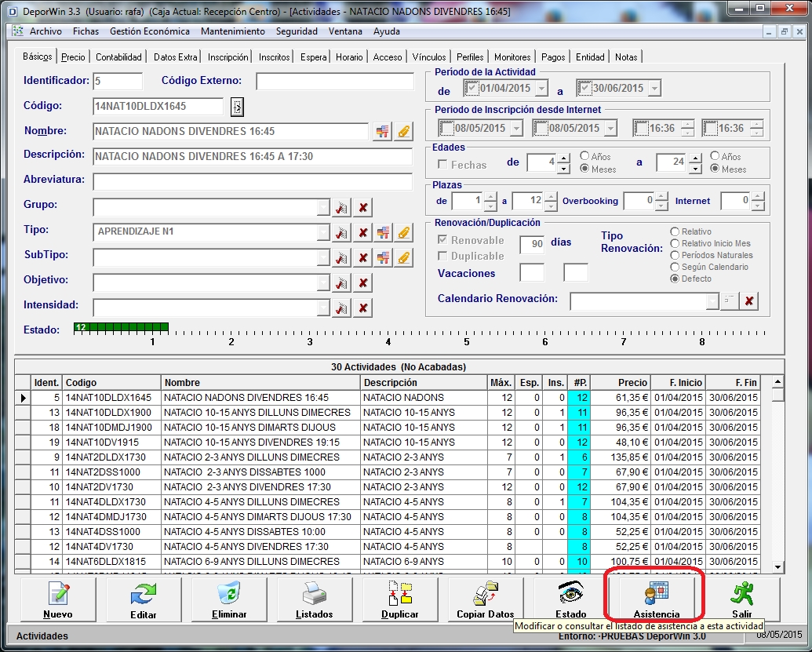The width and height of the screenshot is (812, 652).
Task: Click the search icon in Tipo row
Action: click(x=341, y=232)
